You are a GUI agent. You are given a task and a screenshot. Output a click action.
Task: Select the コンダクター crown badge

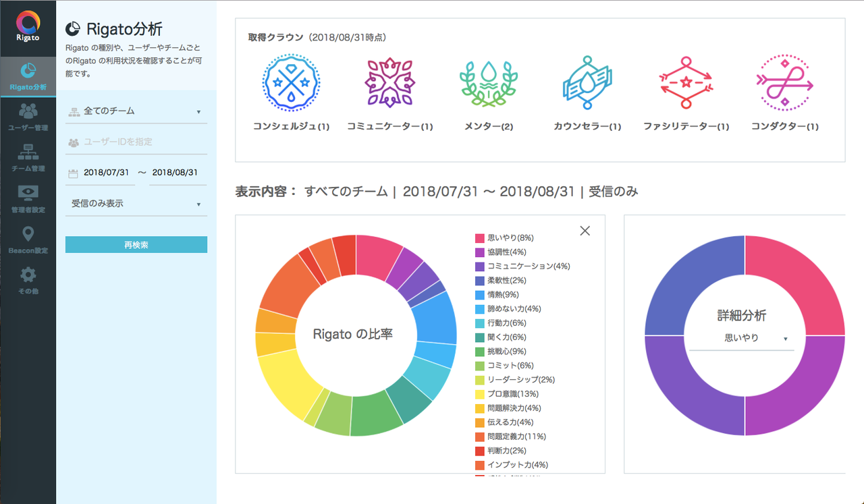click(785, 92)
